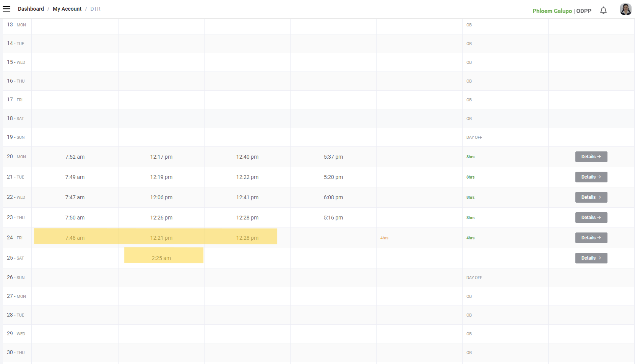View Details for 21 Tuesday
The height and width of the screenshot is (364, 635).
coord(591,177)
